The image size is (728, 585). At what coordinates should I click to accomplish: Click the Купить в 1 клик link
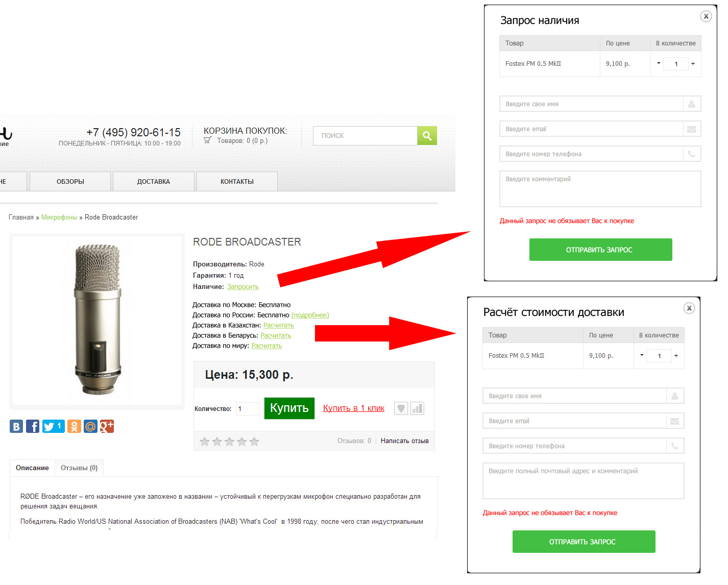pos(354,408)
